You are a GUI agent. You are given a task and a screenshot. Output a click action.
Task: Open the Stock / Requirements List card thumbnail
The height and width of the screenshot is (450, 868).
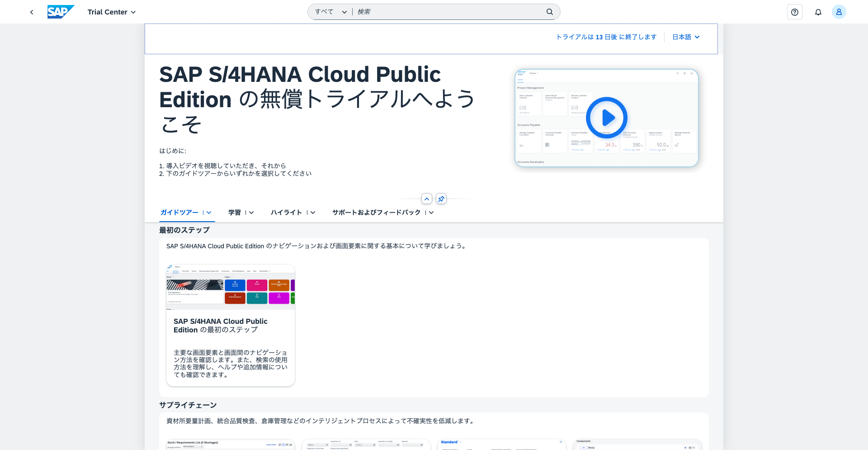[231, 444]
